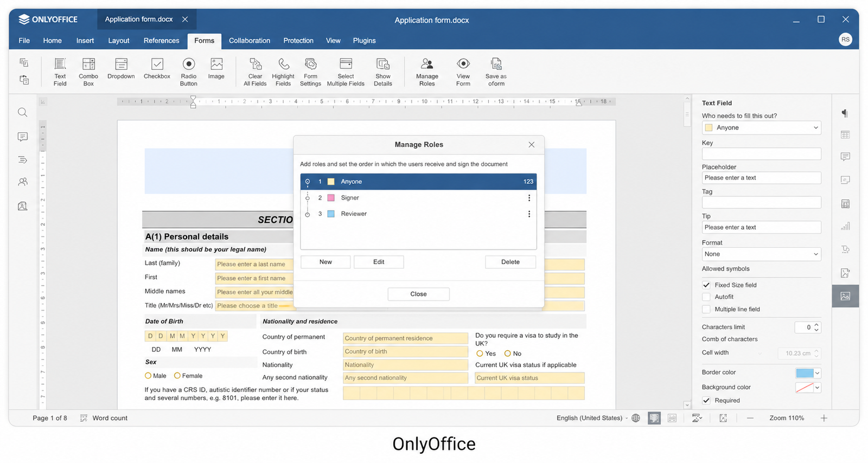Switch to the References tab
868x463 pixels.
click(x=161, y=40)
